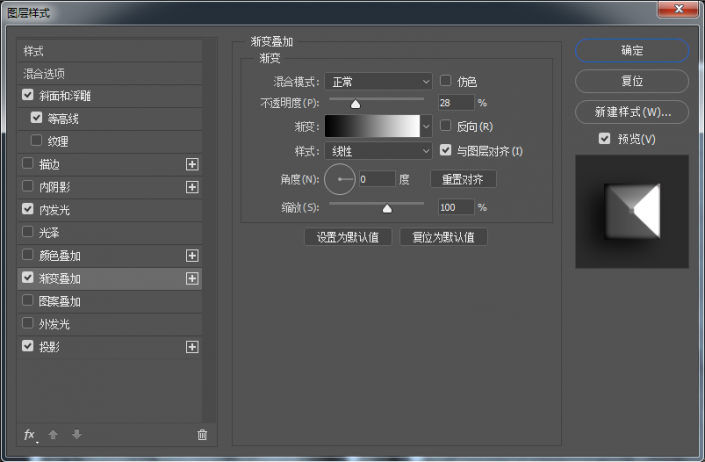This screenshot has width=705, height=462.
Task: Select the 外发光 effect row label
Action: click(x=54, y=324)
